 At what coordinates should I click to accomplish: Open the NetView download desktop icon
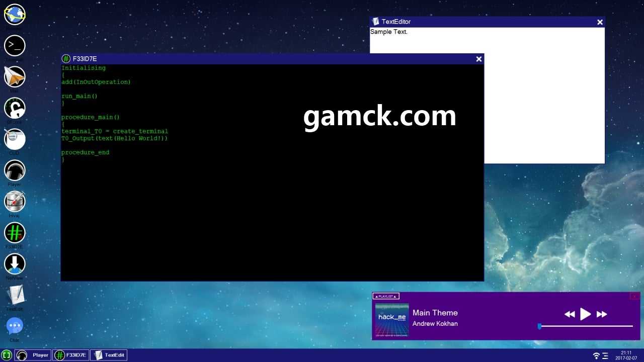coord(15,264)
